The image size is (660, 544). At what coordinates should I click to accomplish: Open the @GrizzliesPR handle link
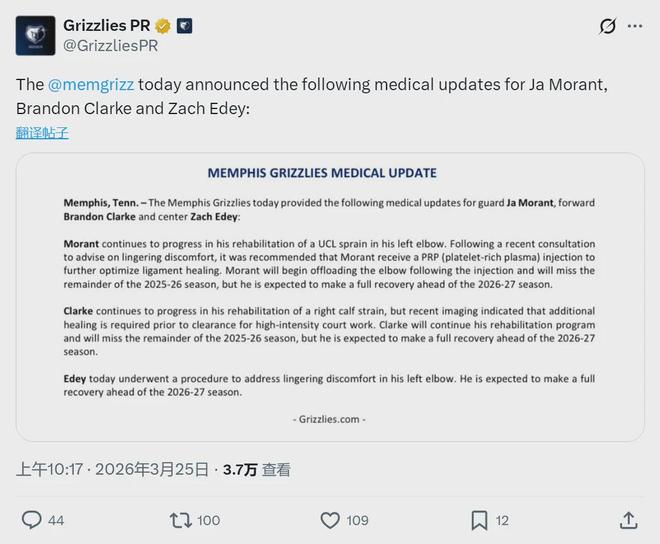111,45
